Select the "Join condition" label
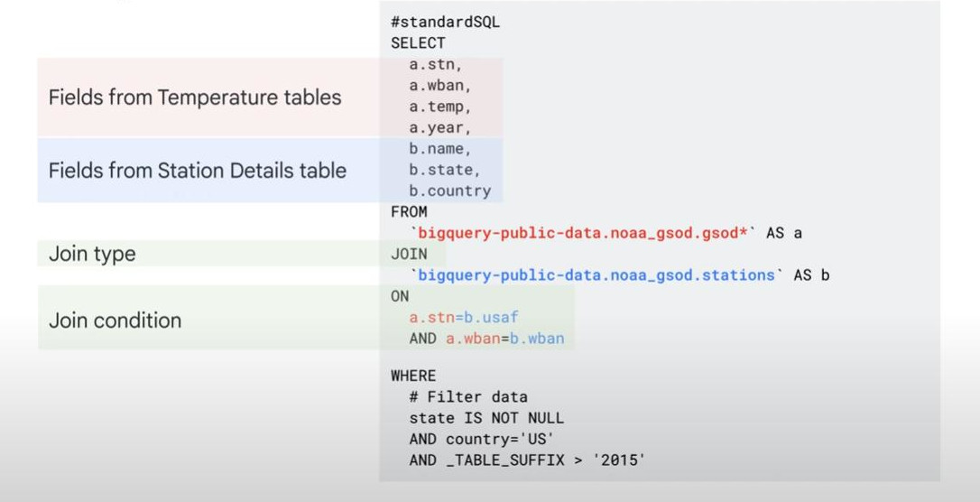This screenshot has width=980, height=502. tap(115, 321)
